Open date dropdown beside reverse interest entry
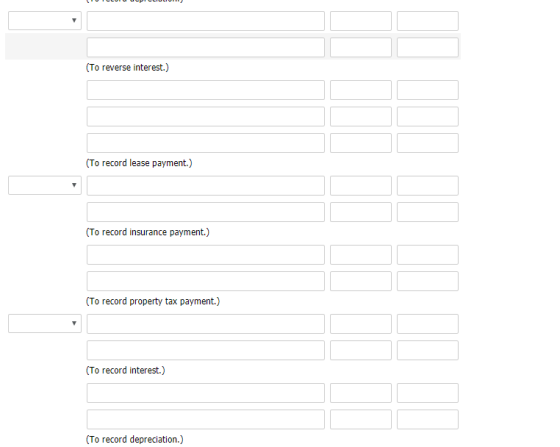This screenshot has width=560, height=447. pyautogui.click(x=45, y=20)
